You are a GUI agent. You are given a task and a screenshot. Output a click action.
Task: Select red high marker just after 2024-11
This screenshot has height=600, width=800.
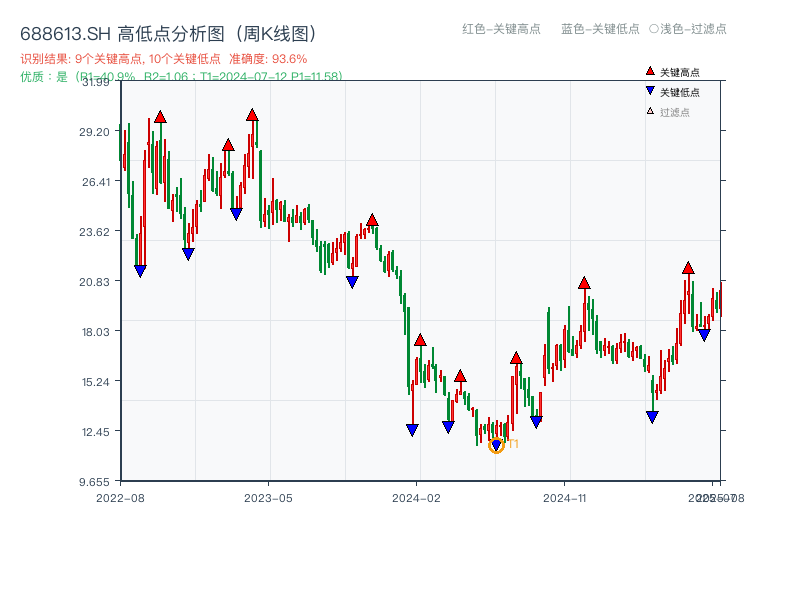(x=584, y=283)
